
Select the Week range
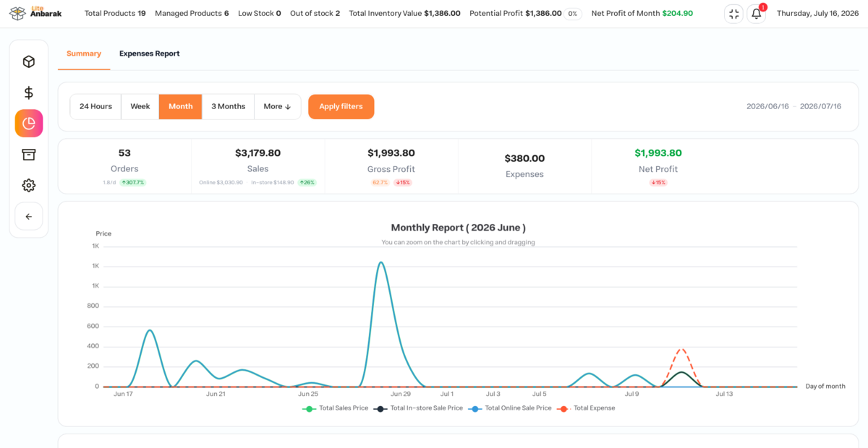pyautogui.click(x=140, y=106)
